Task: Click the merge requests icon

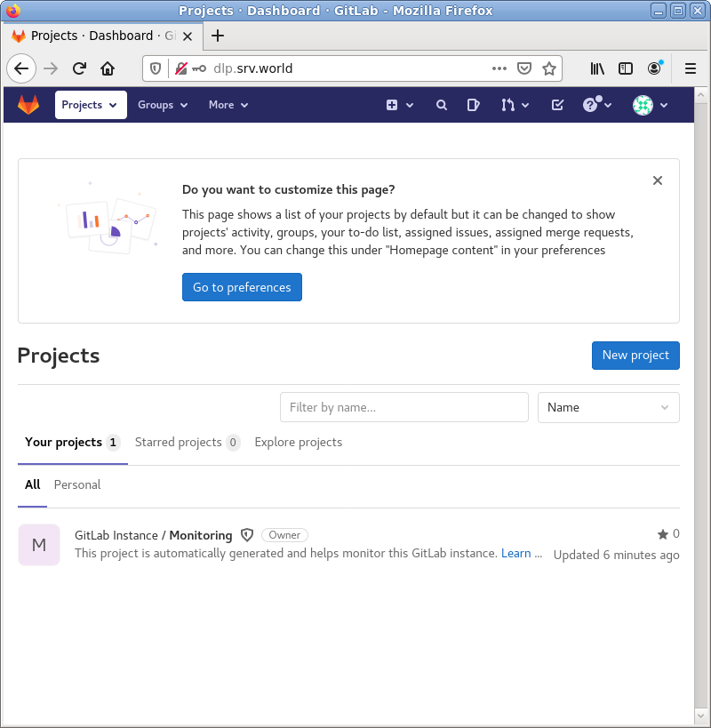Action: [509, 104]
